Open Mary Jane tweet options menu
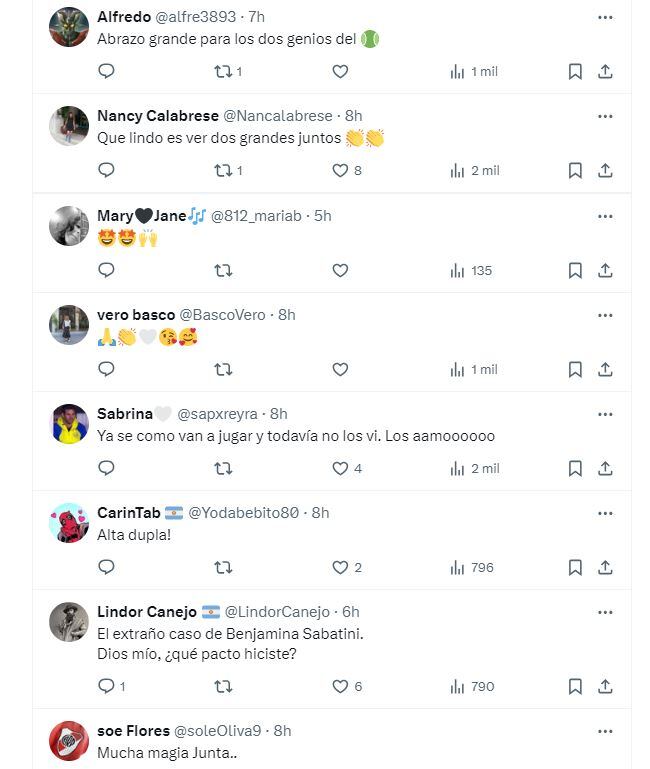This screenshot has width=650, height=769. coord(605,216)
